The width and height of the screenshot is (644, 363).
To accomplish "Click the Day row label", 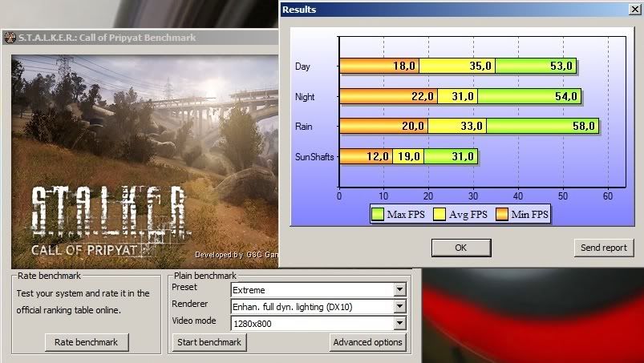I will 302,67.
